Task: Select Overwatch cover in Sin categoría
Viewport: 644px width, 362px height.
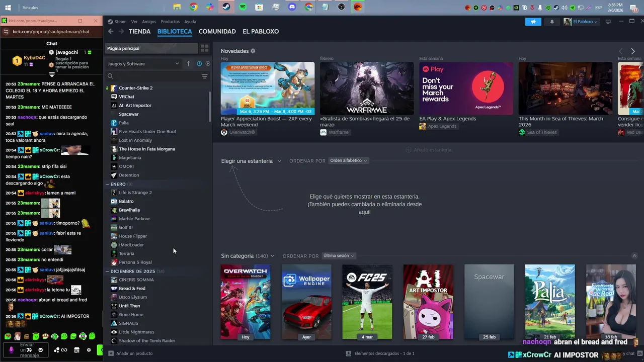Action: point(246,302)
